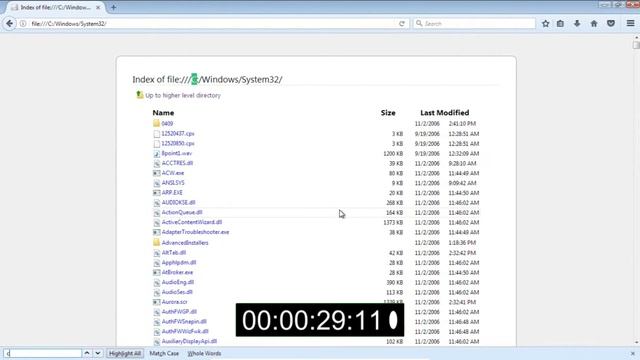Open file 12520437.cpx
The height and width of the screenshot is (360, 640).
tap(178, 133)
